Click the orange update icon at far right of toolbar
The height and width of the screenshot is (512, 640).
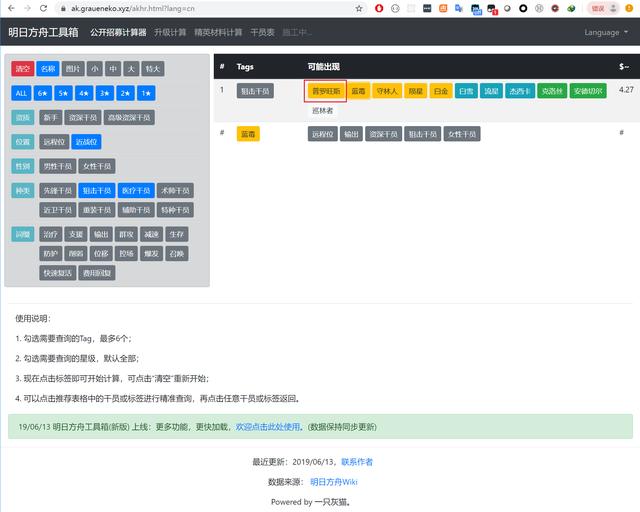pos(629,8)
